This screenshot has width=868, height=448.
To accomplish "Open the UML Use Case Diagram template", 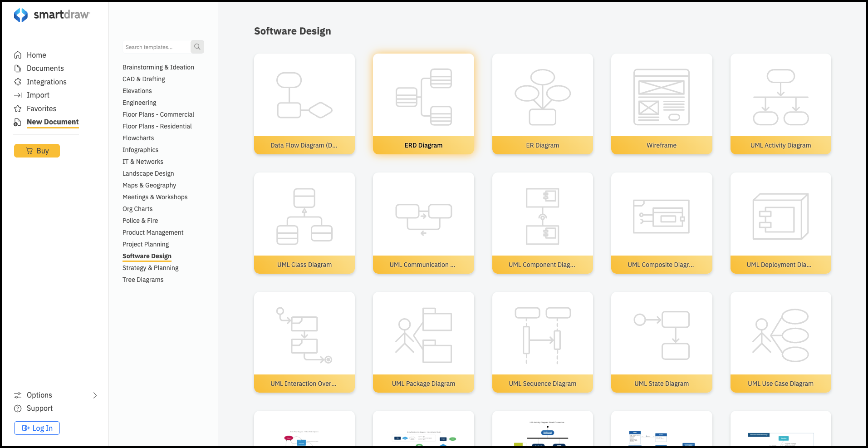I will pos(781,342).
